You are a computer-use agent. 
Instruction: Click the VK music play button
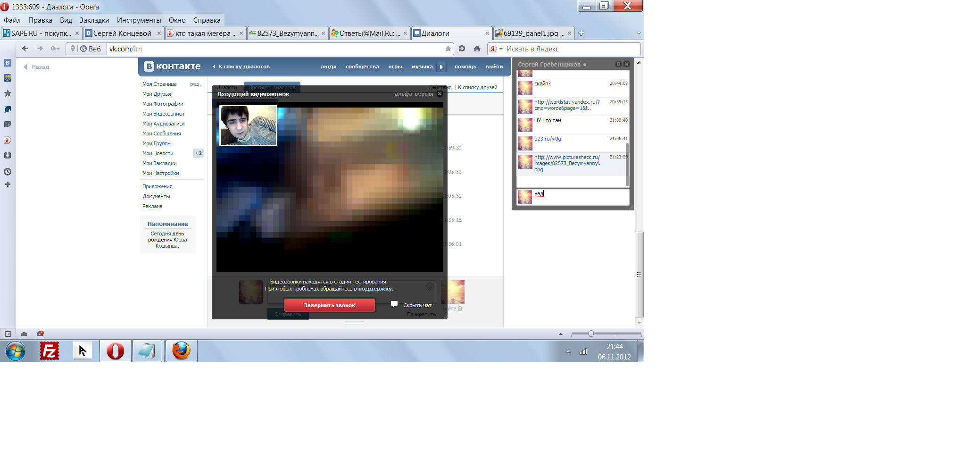pos(441,67)
